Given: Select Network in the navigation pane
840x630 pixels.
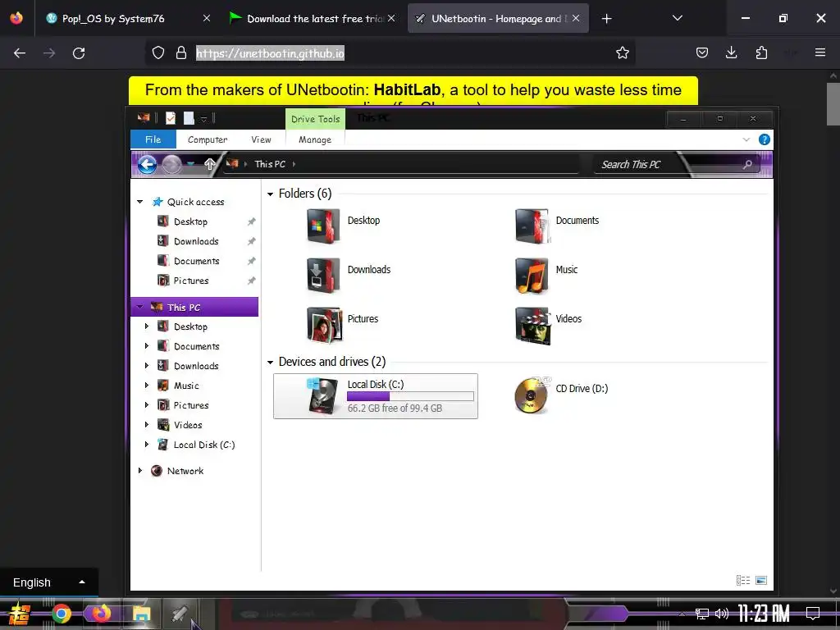Looking at the screenshot, I should (x=185, y=471).
